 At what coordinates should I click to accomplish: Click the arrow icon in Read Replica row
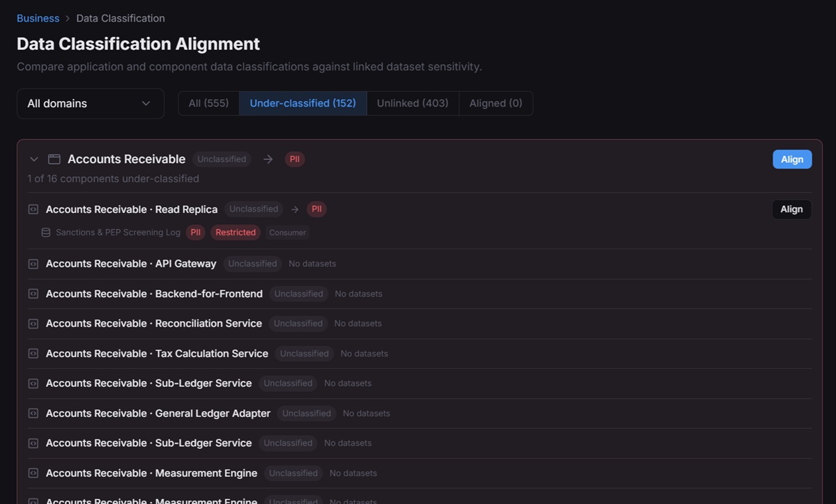[x=295, y=210]
